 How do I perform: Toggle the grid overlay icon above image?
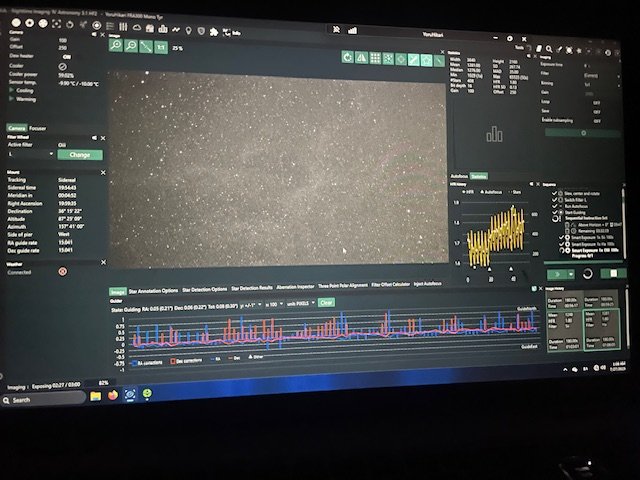374,59
